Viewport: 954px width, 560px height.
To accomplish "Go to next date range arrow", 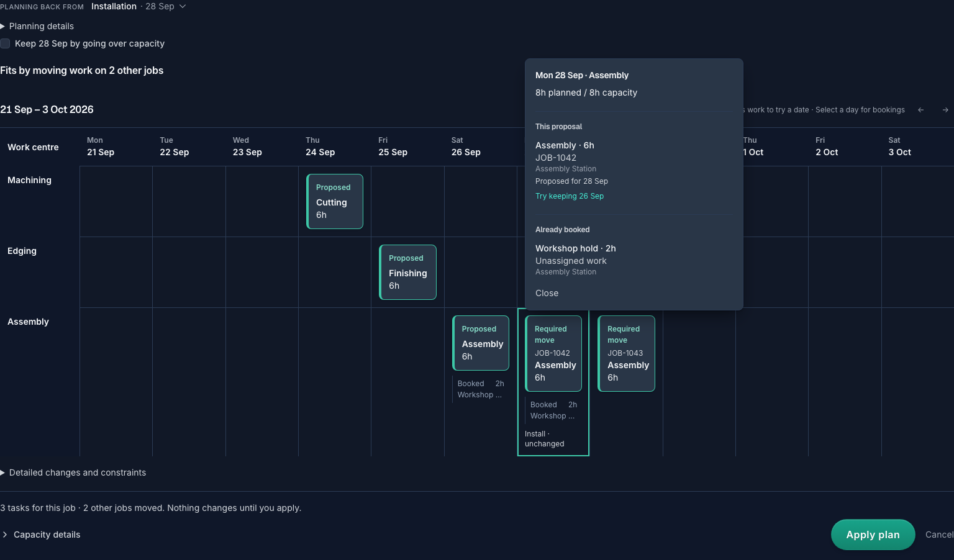I will (945, 110).
